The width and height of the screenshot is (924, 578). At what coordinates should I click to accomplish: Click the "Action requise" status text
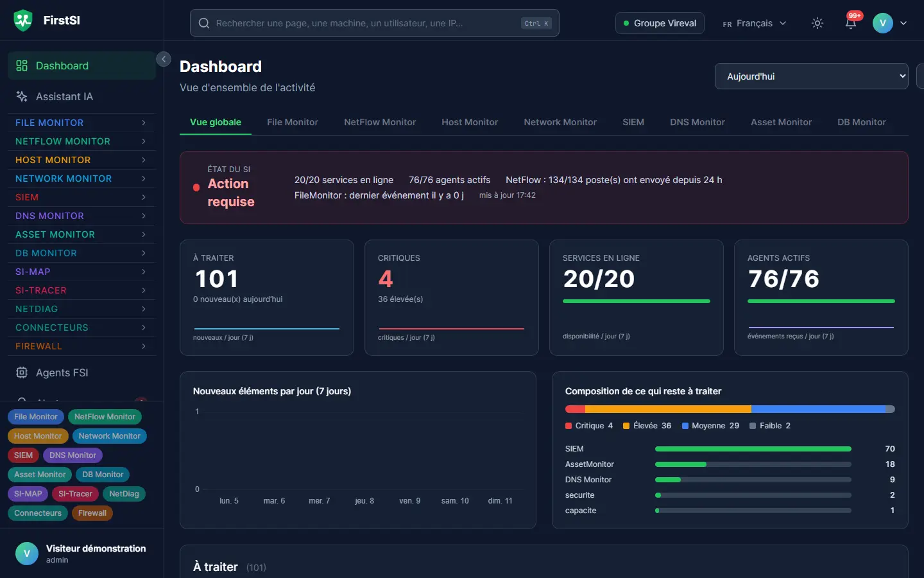(x=231, y=193)
